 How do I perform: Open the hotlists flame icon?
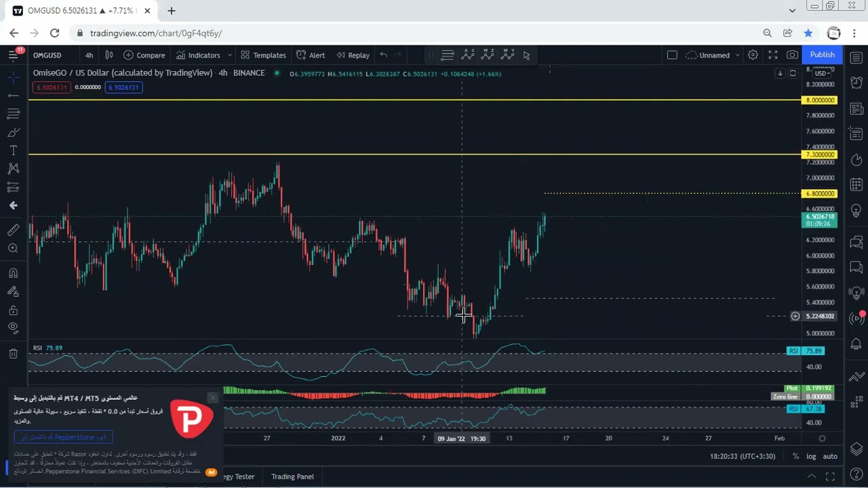click(856, 160)
